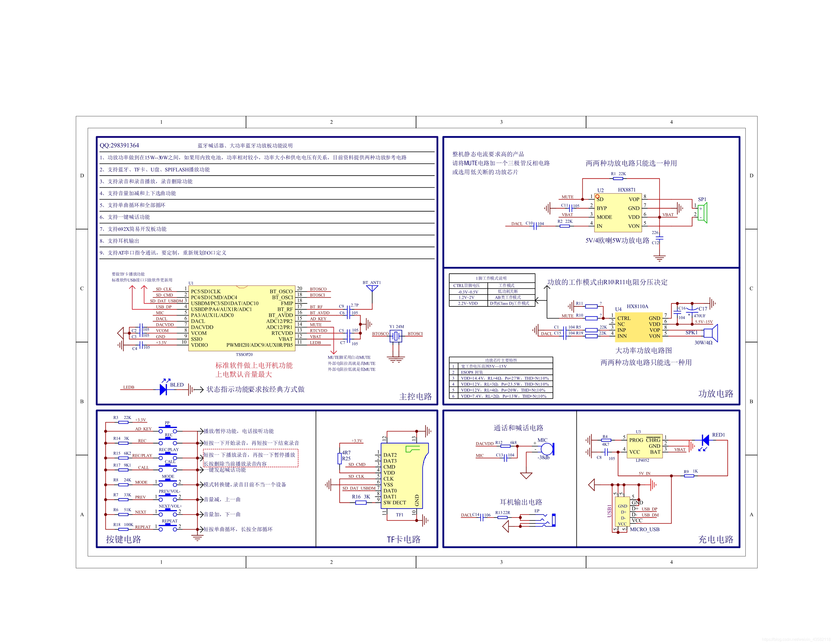
Task: Click the BLED diode symbol
Action: (163, 389)
